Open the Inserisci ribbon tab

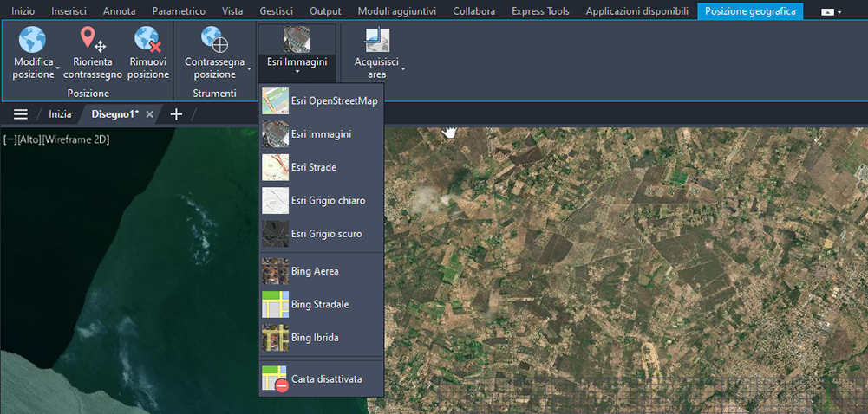(69, 11)
